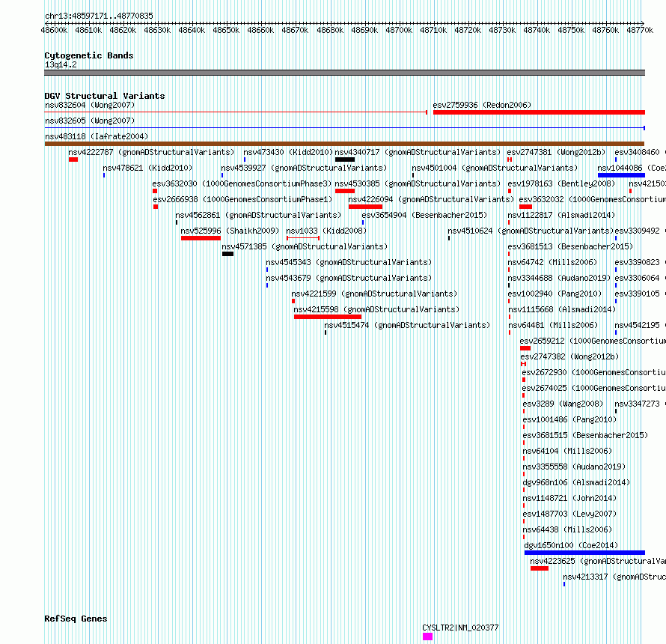Open esv3654904 (Besenbacher2015) variant

[x=424, y=215]
